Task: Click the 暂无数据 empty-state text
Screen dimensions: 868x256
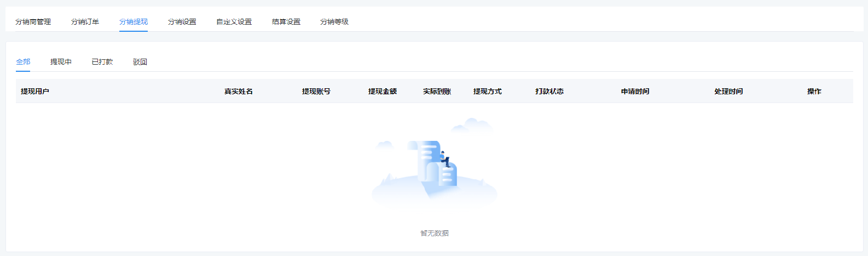Action: point(435,233)
